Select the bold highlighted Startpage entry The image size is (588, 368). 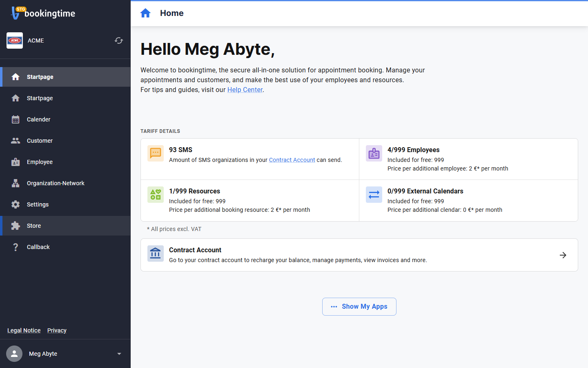[65, 77]
